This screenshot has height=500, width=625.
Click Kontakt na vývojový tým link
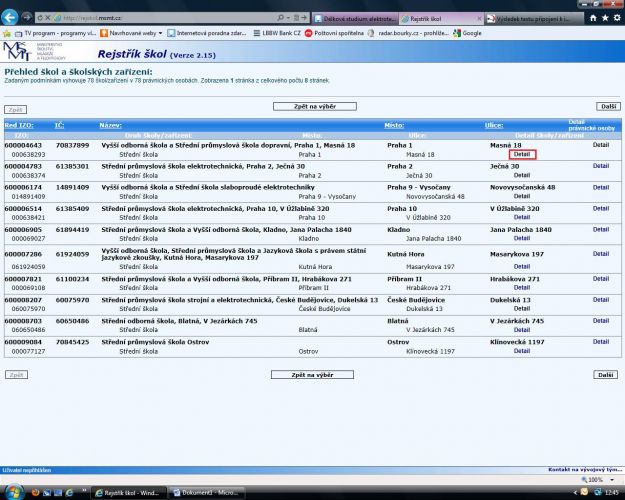[x=585, y=470]
